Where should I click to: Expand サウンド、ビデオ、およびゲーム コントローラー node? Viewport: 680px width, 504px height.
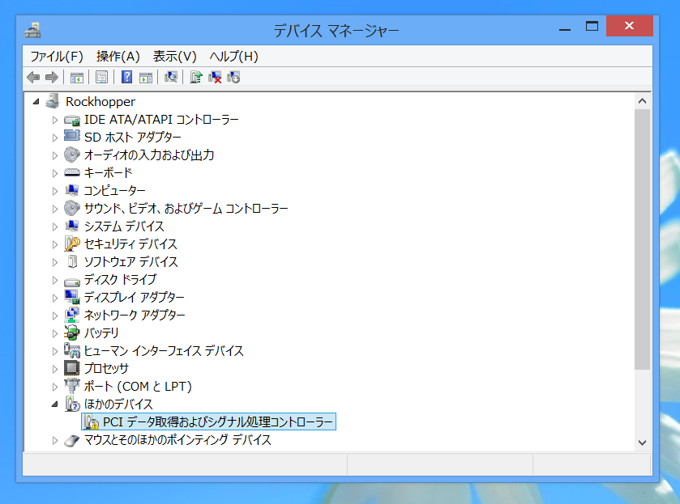pyautogui.click(x=55, y=209)
